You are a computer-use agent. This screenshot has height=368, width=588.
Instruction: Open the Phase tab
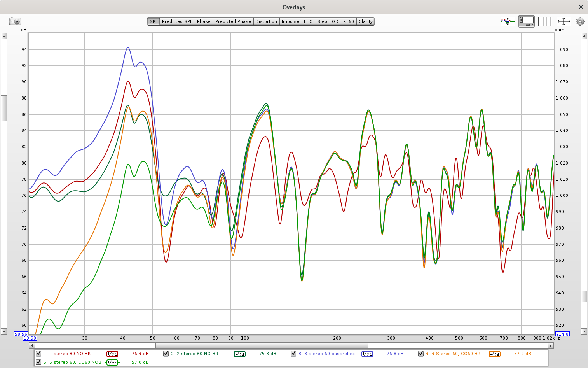coord(204,21)
